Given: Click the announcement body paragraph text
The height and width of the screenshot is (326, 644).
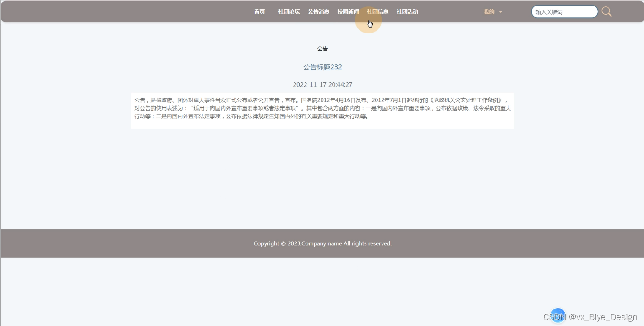Looking at the screenshot, I should click(x=322, y=108).
